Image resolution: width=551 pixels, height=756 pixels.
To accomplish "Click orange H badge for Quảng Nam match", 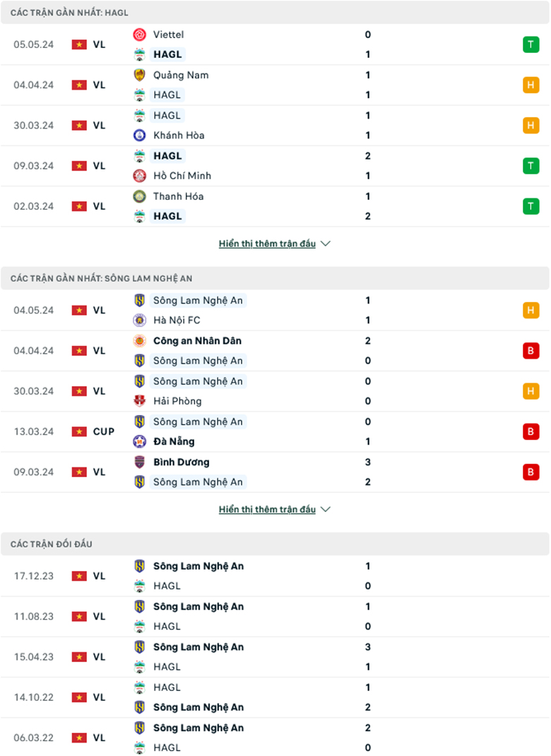I will [531, 85].
